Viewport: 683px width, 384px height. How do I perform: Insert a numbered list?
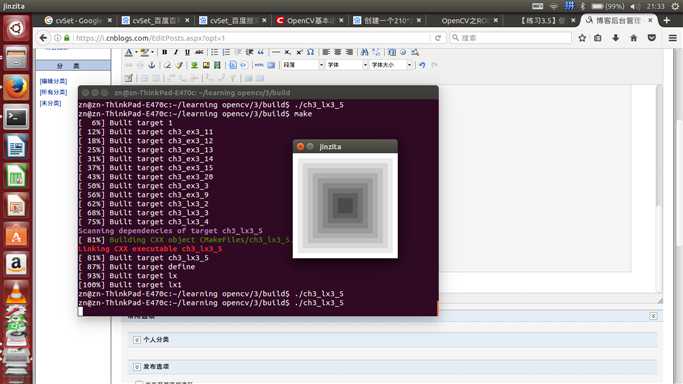point(226,52)
